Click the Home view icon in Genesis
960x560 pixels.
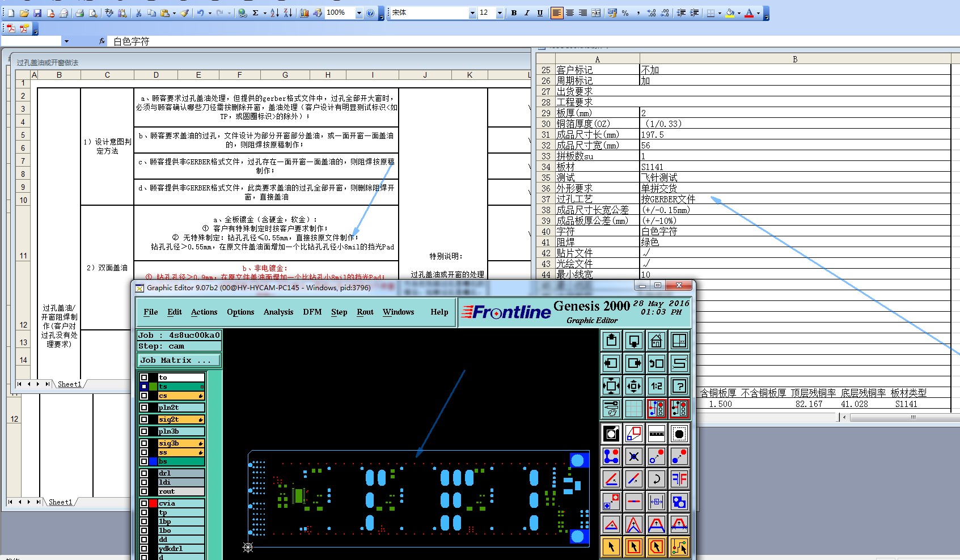pos(657,341)
